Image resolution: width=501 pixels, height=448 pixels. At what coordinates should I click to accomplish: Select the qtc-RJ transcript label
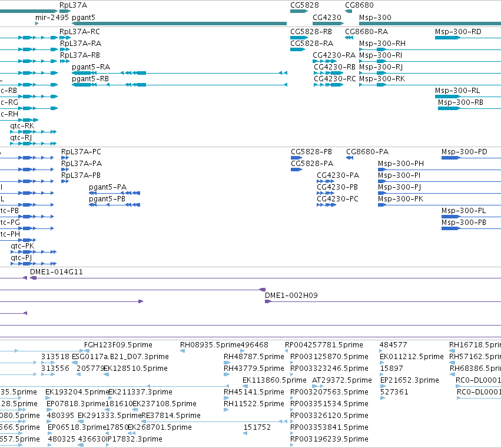tap(21, 138)
